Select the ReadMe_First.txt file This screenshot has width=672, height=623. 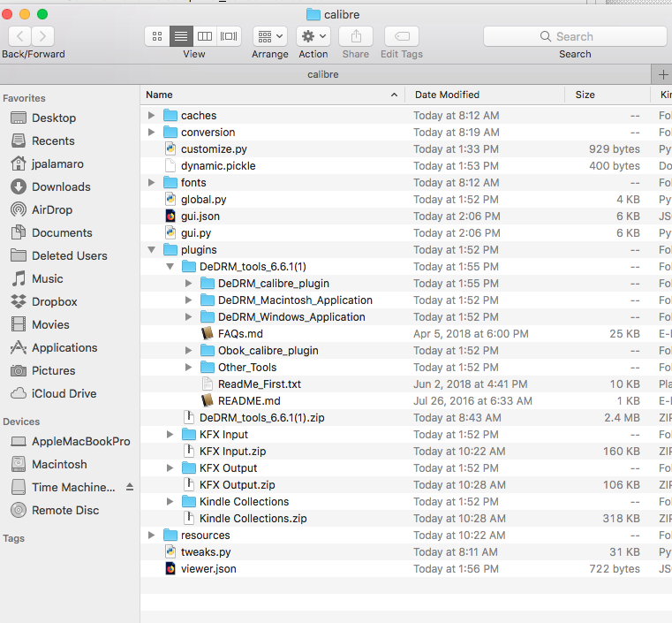click(x=260, y=384)
